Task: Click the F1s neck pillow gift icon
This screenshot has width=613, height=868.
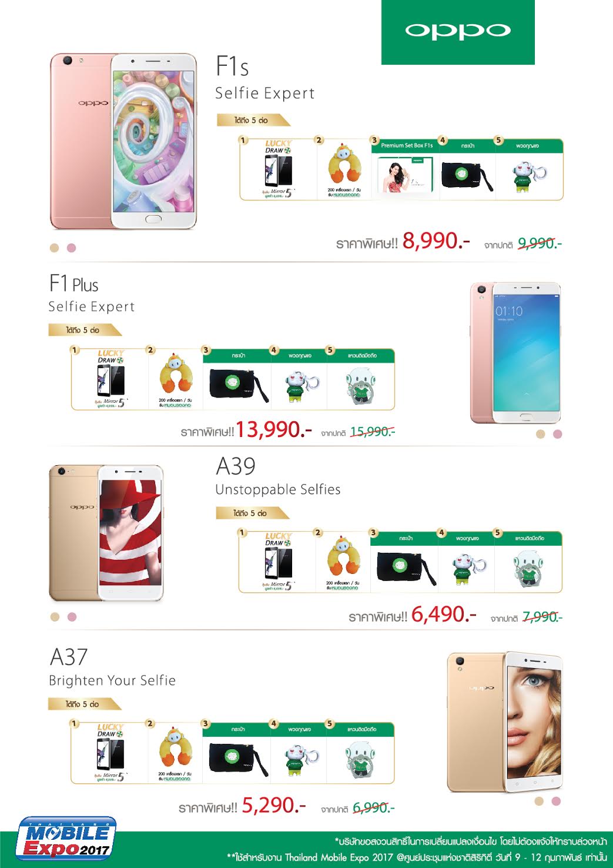Action: pyautogui.click(x=345, y=169)
